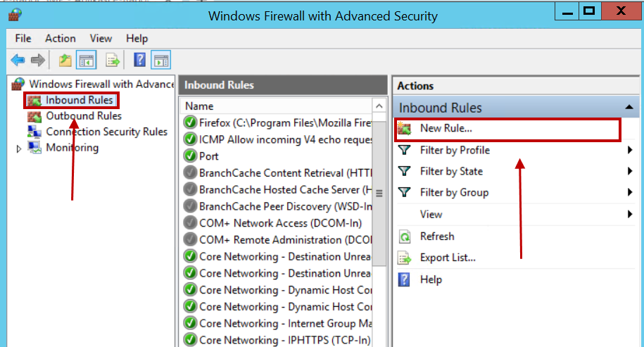Open Help via the question mark toolbar icon

pyautogui.click(x=139, y=61)
